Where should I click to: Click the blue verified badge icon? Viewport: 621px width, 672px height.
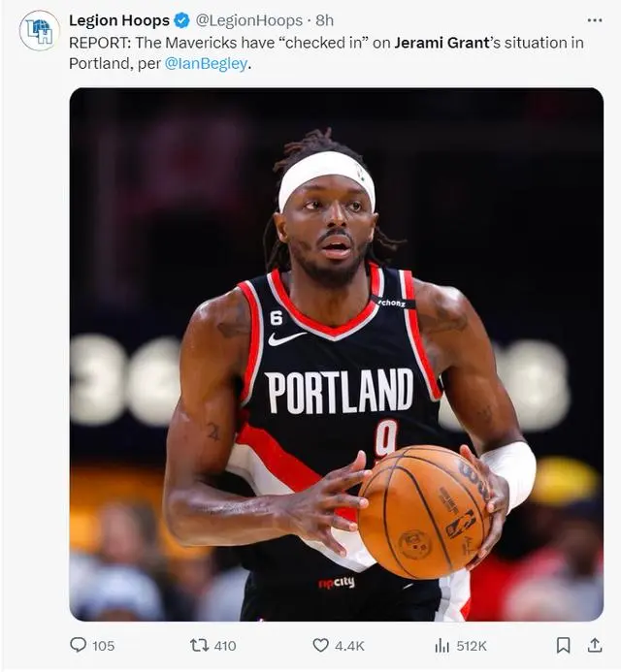tap(181, 20)
